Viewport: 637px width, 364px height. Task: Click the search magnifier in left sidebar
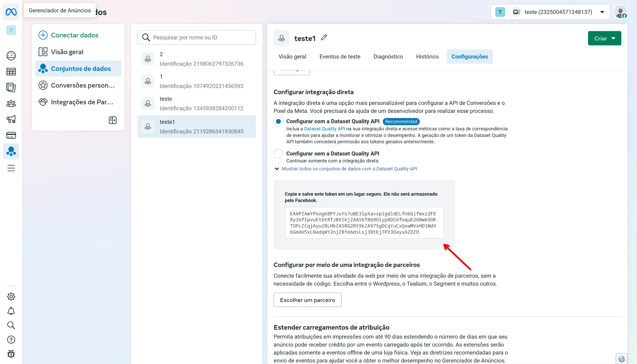tap(11, 325)
